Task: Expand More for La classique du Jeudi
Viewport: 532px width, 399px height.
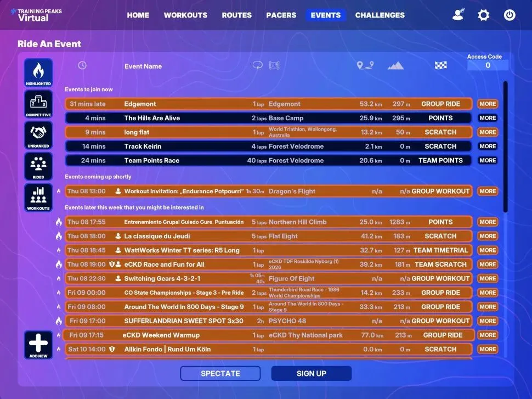Action: pos(487,237)
